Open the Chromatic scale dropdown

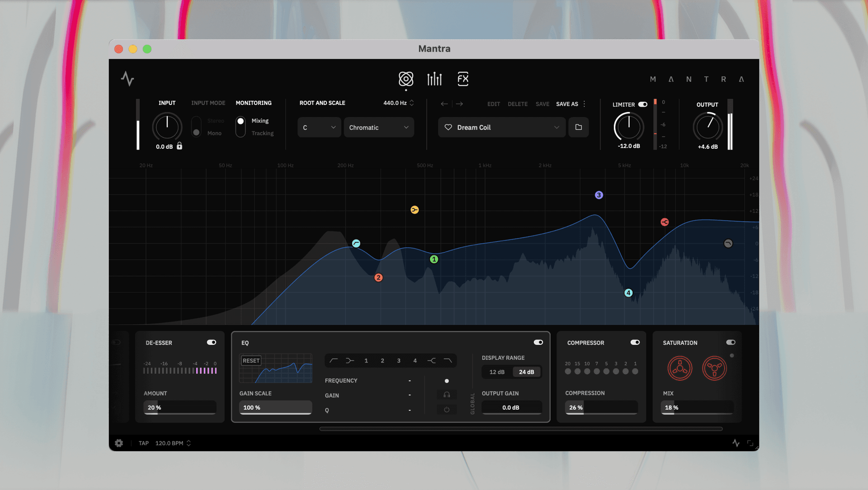point(378,127)
